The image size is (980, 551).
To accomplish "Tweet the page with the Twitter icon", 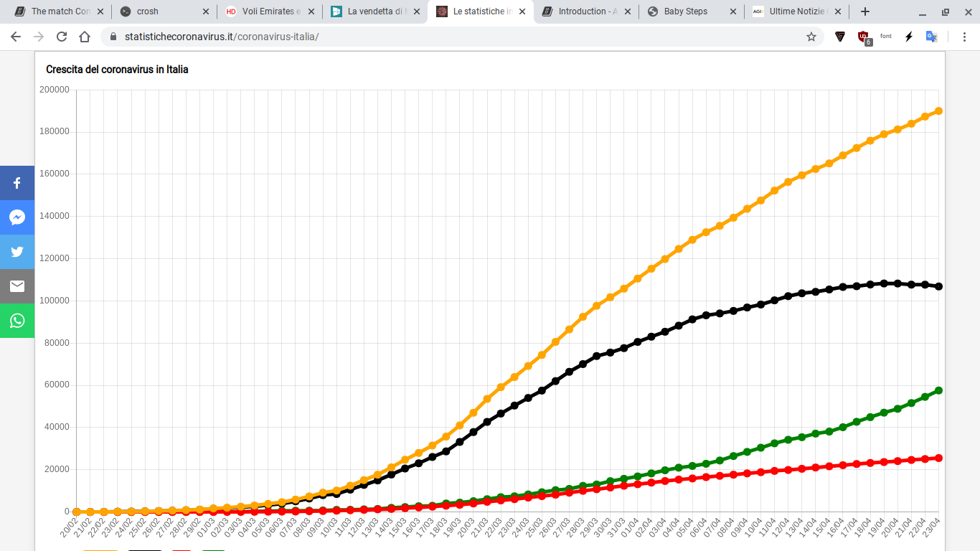I will click(17, 252).
